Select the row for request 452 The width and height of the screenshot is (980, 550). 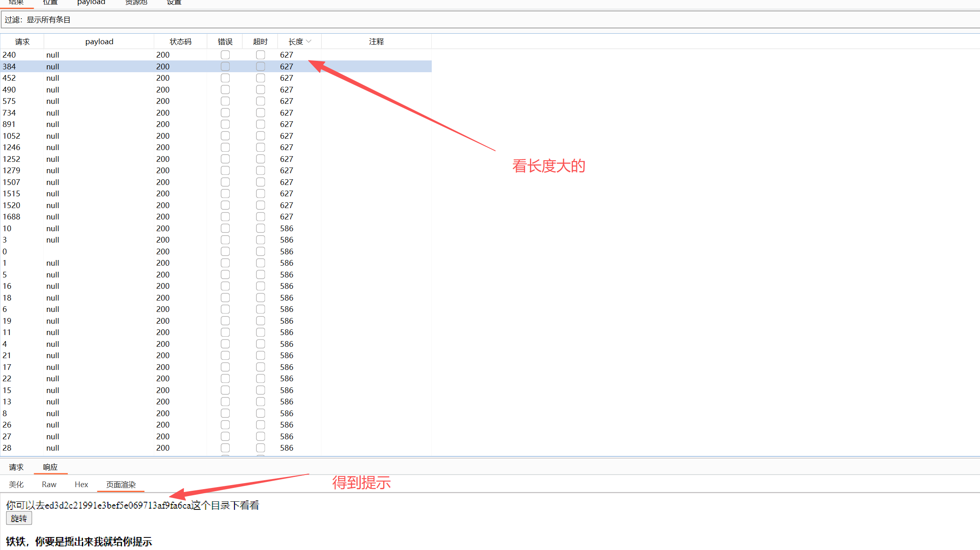pos(216,78)
